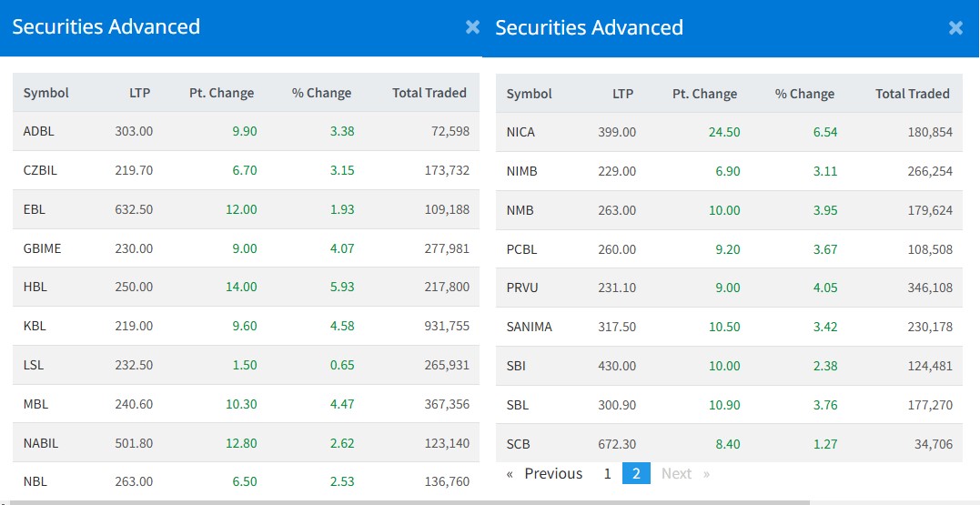Sort by Pt. Change in the NICA table
980x505 pixels.
coord(704,94)
